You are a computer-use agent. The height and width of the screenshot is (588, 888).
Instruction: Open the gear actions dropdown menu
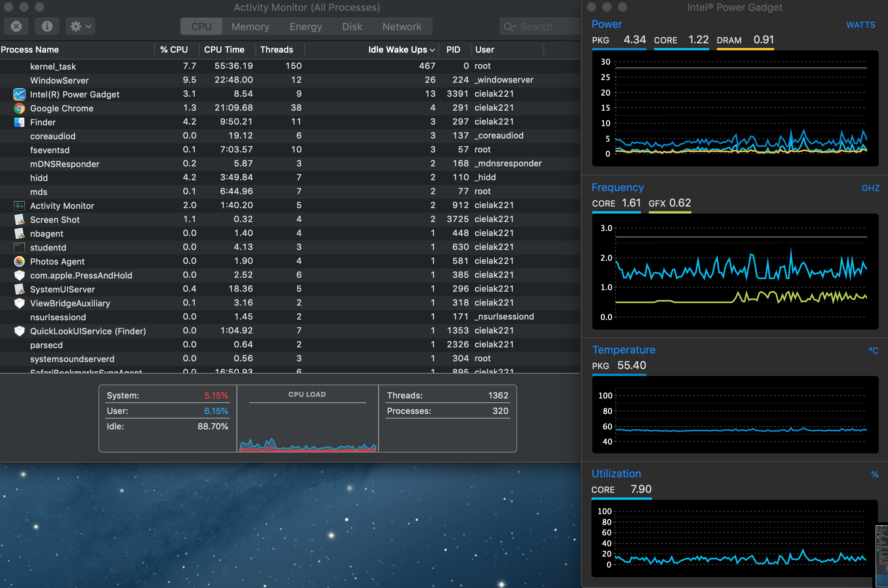click(80, 26)
